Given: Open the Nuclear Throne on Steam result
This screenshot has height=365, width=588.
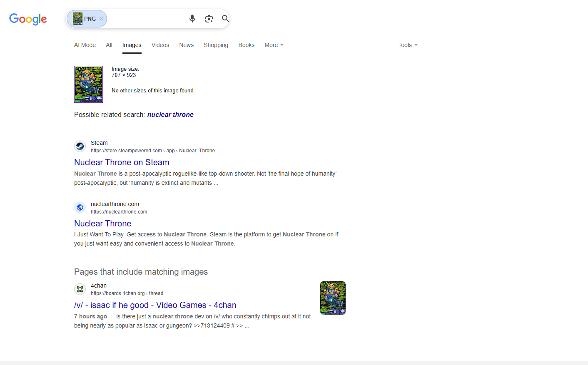Looking at the screenshot, I should point(122,162).
